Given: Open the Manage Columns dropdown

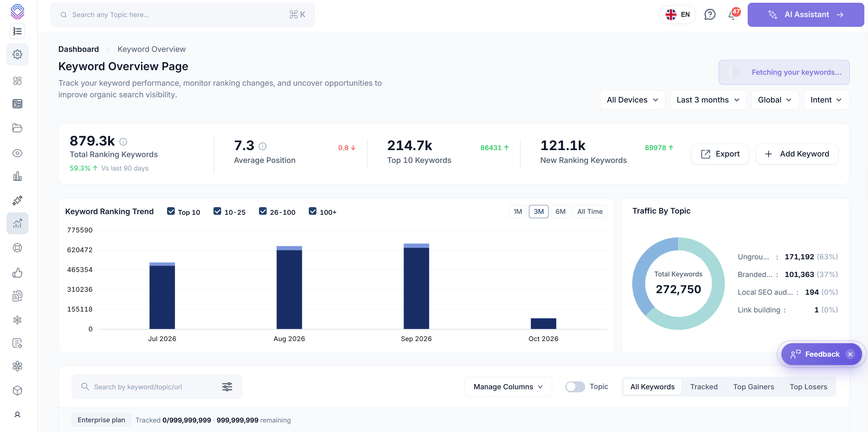Looking at the screenshot, I should click(508, 387).
